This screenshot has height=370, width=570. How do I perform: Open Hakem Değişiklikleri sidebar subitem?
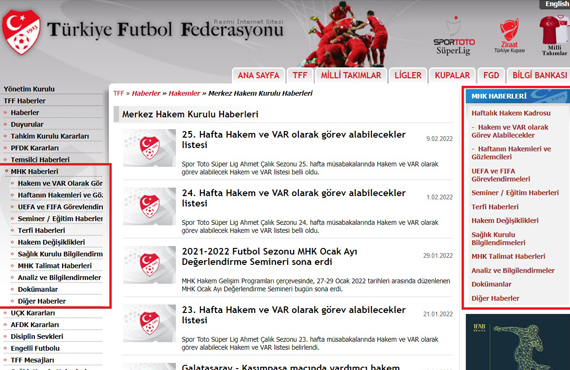click(51, 242)
